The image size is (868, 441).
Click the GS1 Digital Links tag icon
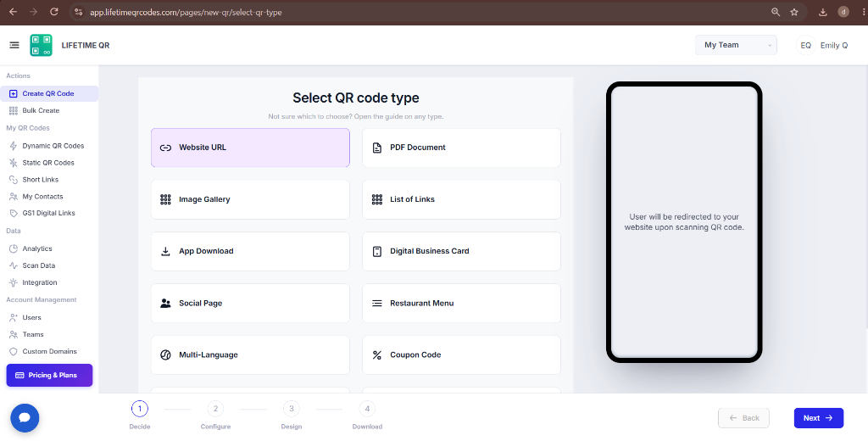click(14, 214)
